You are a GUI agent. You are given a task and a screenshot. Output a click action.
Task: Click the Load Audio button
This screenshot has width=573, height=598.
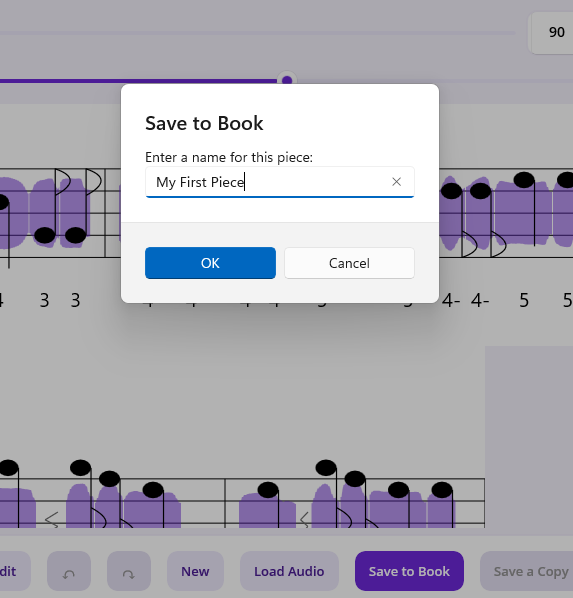pyautogui.click(x=289, y=571)
